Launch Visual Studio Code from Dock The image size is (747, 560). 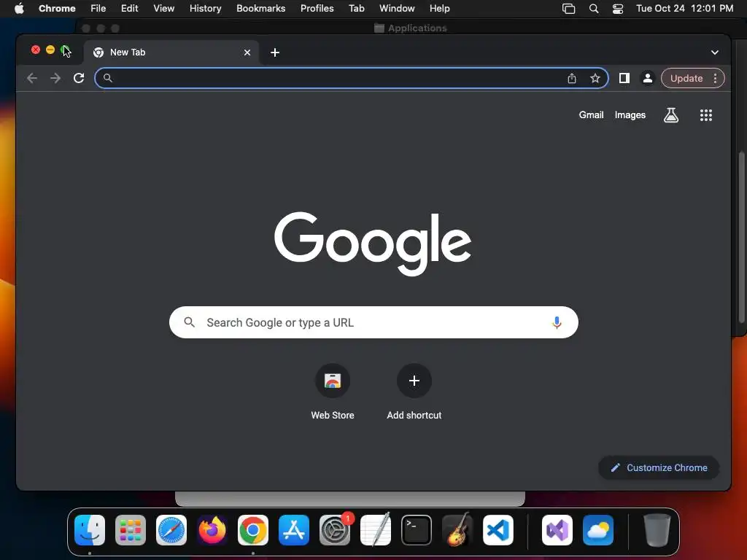click(x=498, y=530)
